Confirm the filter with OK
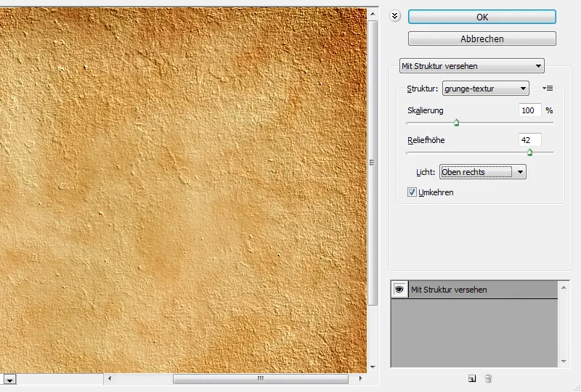 [482, 17]
